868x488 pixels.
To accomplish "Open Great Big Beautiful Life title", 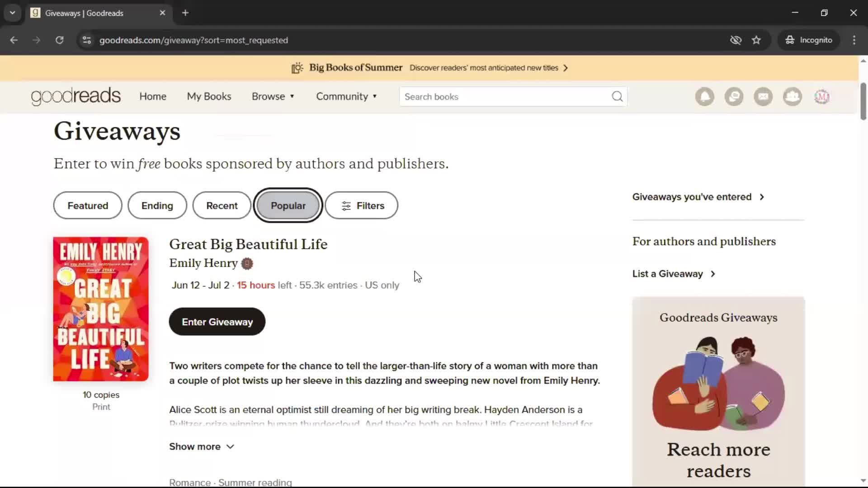I will point(248,244).
